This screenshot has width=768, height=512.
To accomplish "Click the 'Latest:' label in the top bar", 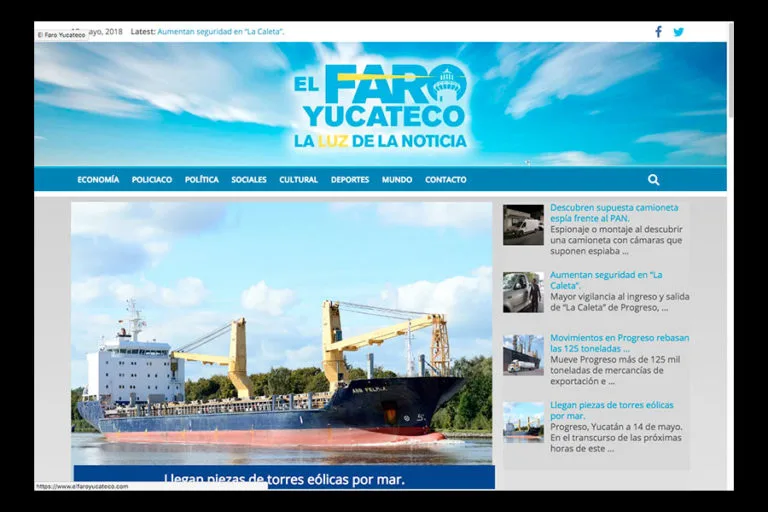I will pos(143,31).
